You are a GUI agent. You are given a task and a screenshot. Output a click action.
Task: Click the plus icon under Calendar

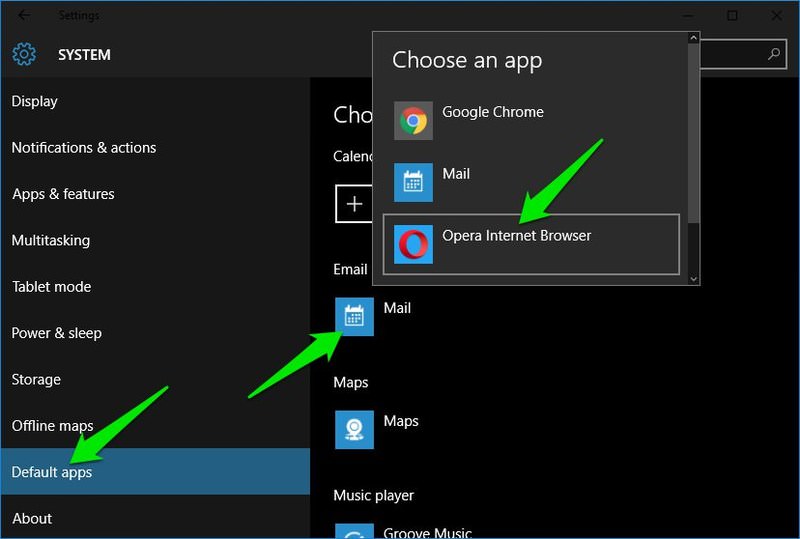tap(354, 204)
